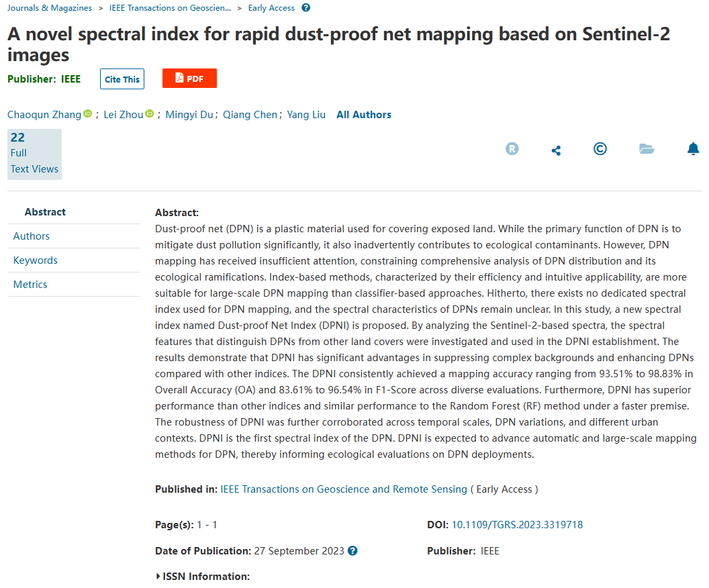Open Chaoqun Zhang's ORCID icon
Image resolution: width=709 pixels, height=588 pixels.
click(x=87, y=114)
